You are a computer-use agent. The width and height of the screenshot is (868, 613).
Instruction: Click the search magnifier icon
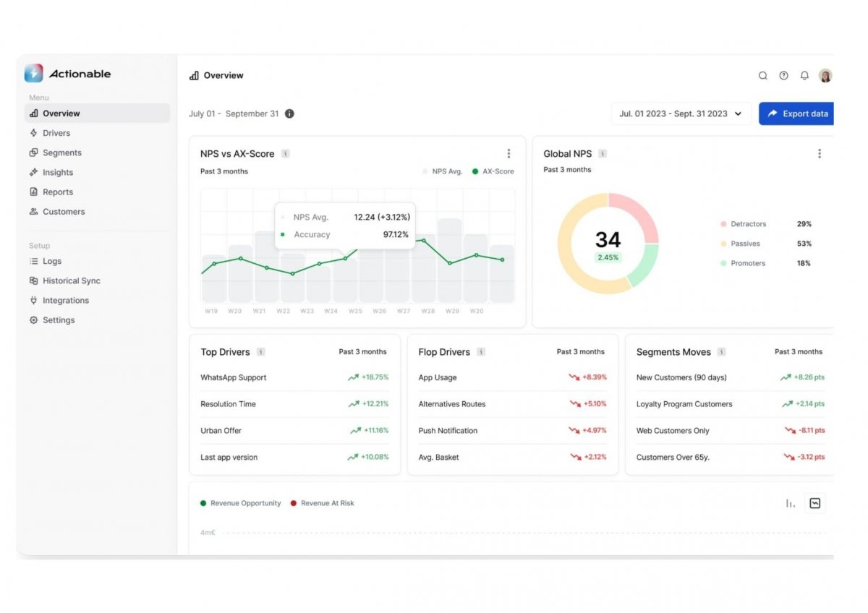tap(762, 75)
